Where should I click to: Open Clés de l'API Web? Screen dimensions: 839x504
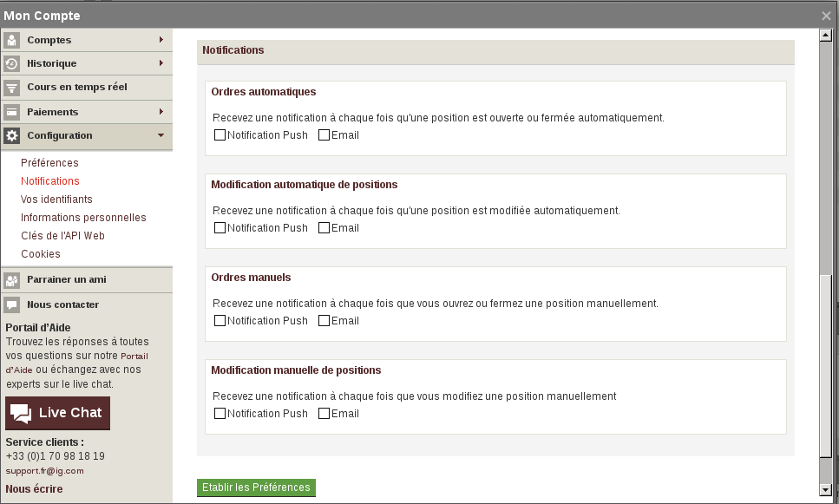tap(62, 235)
